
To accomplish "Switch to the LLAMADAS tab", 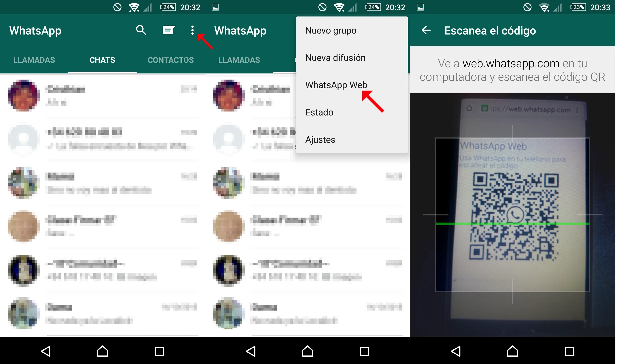I will pos(32,60).
